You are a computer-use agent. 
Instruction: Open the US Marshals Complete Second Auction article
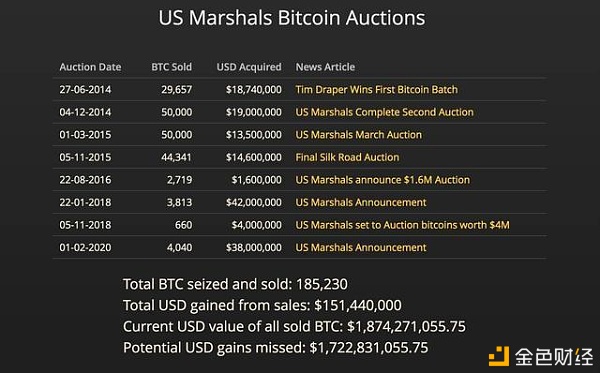tap(384, 112)
